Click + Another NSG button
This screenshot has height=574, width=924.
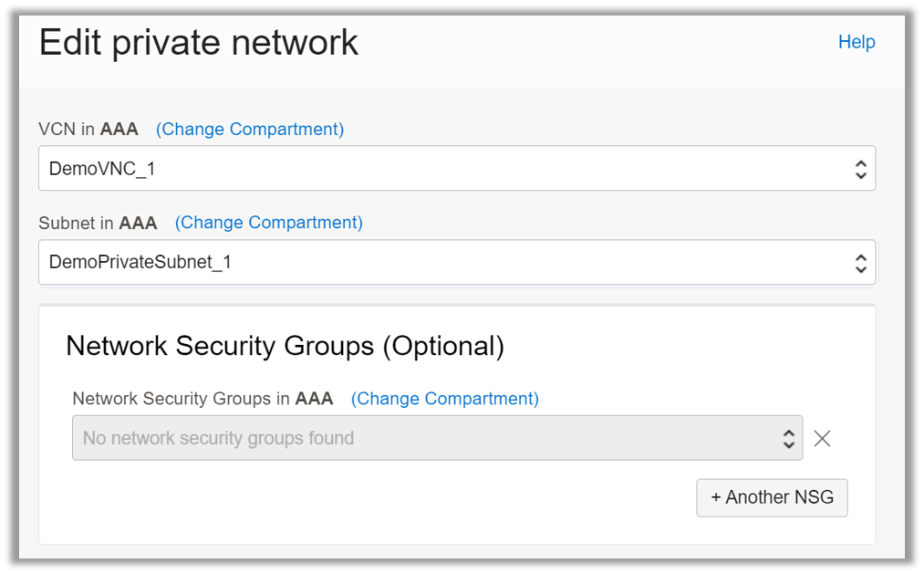coord(772,497)
